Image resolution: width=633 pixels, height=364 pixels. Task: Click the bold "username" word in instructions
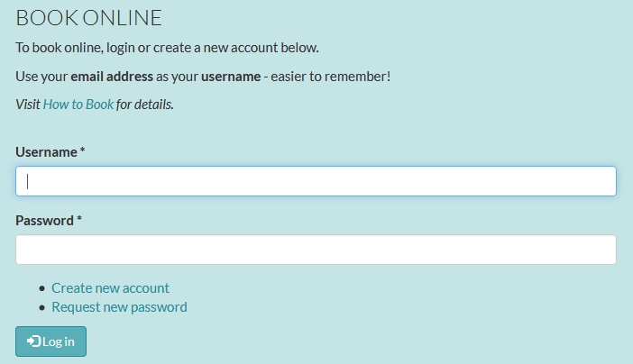click(x=231, y=77)
